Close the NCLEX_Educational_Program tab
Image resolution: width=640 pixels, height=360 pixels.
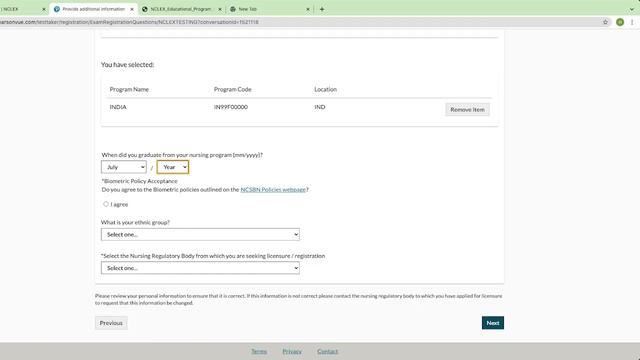tap(220, 9)
